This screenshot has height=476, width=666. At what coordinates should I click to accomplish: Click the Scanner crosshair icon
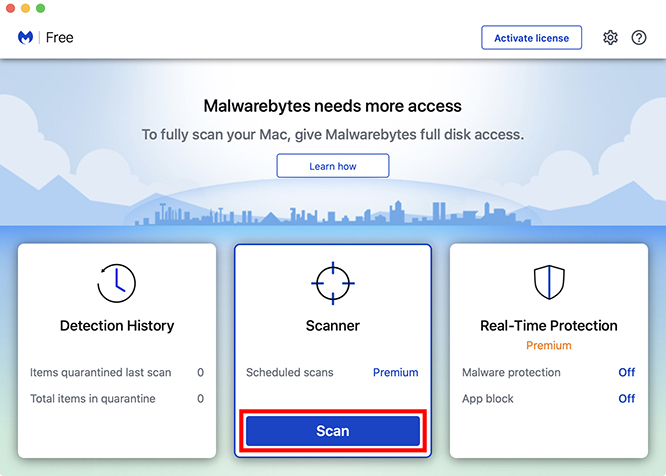[x=333, y=283]
